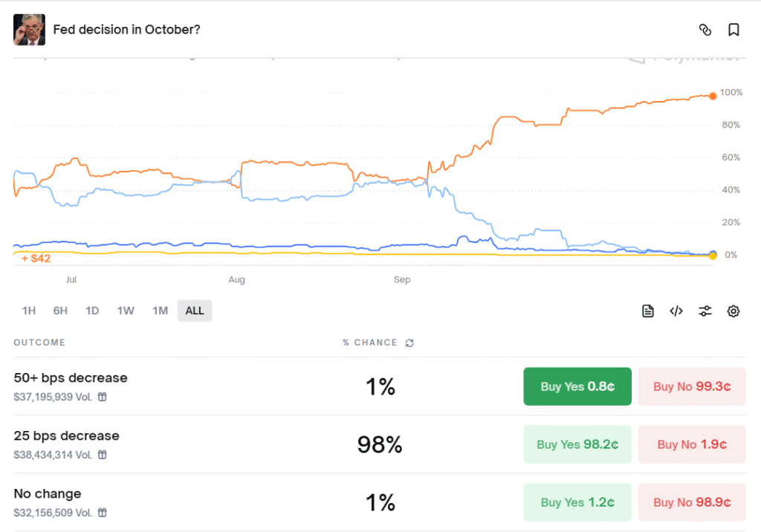Copy the market link icon
This screenshot has width=761, height=532.
tap(706, 29)
